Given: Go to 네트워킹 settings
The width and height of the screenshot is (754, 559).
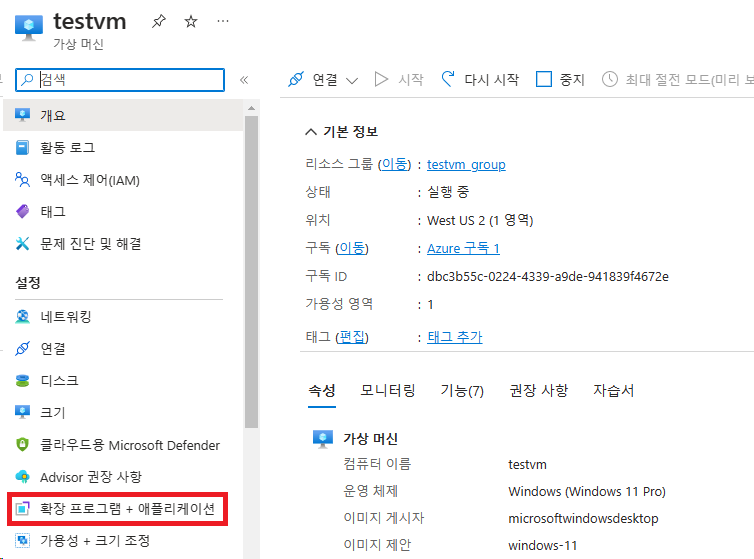Looking at the screenshot, I should pyautogui.click(x=66, y=317).
